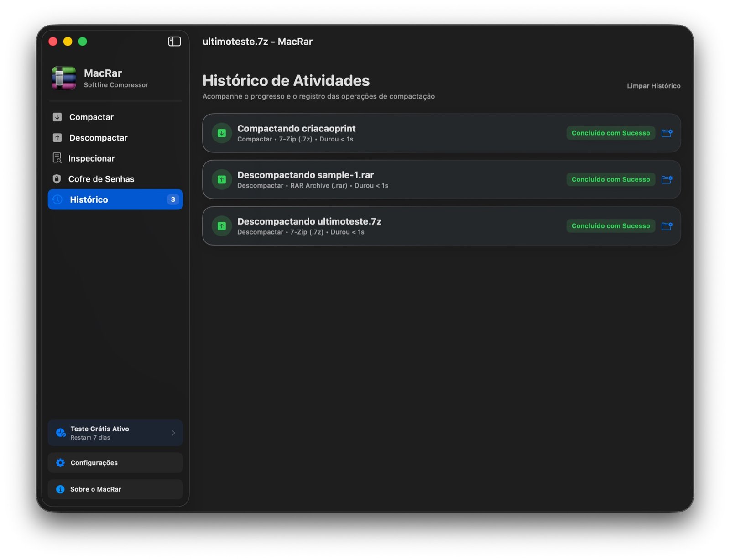Open the Descompactar section
Screen dimensions: 730x560
tap(115, 137)
